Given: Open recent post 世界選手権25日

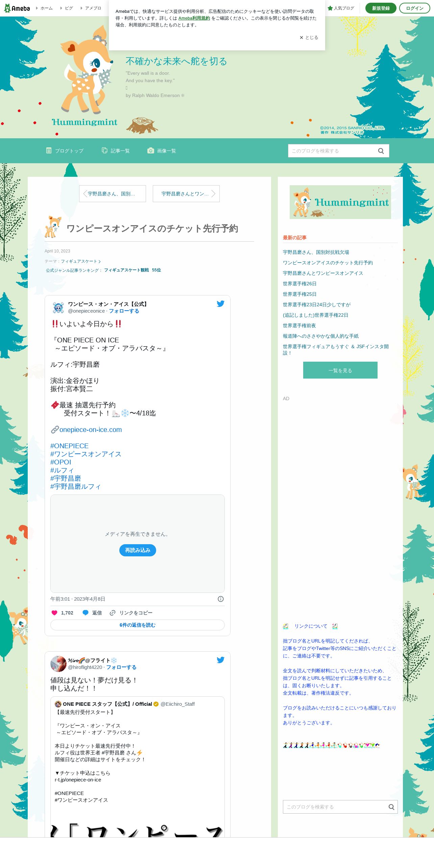Looking at the screenshot, I should click(300, 294).
